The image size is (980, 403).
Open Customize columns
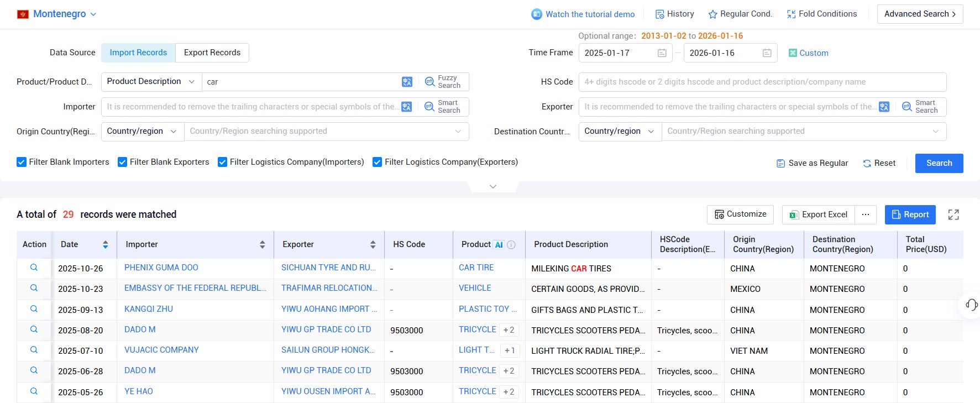click(740, 214)
